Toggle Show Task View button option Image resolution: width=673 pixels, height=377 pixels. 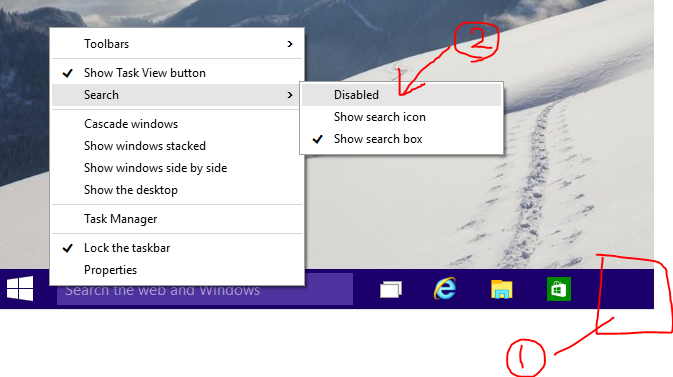(177, 73)
